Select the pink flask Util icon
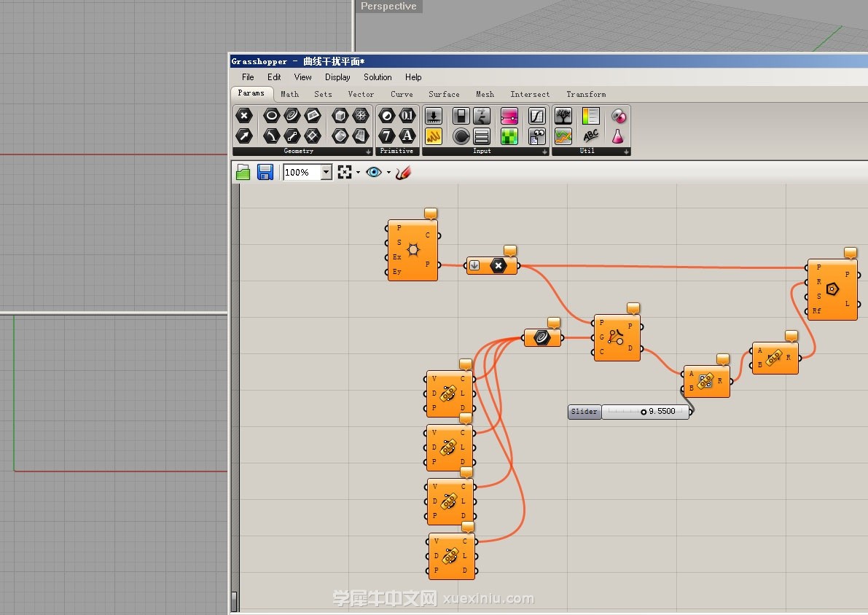The image size is (868, 615). [x=618, y=136]
